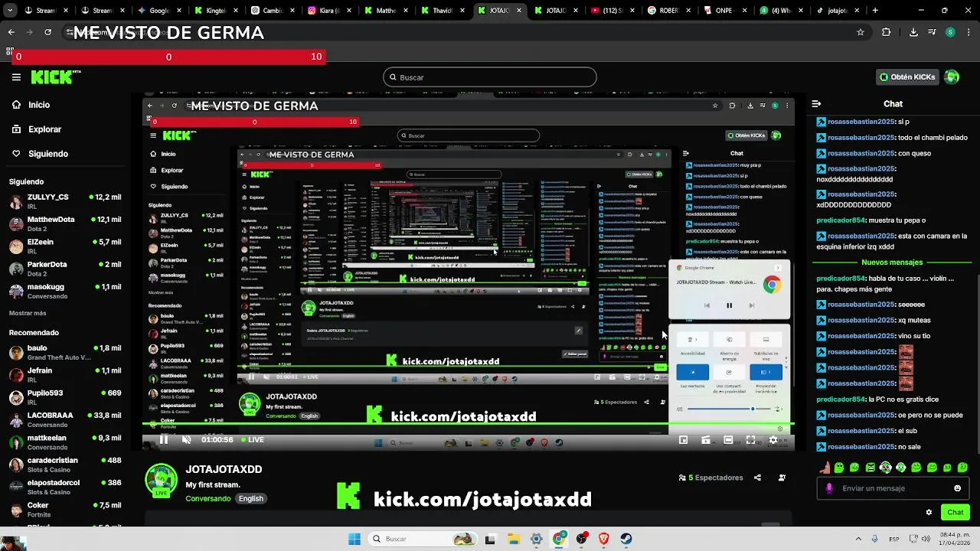Open the user avatar menu at the top right

pyautogui.click(x=952, y=77)
